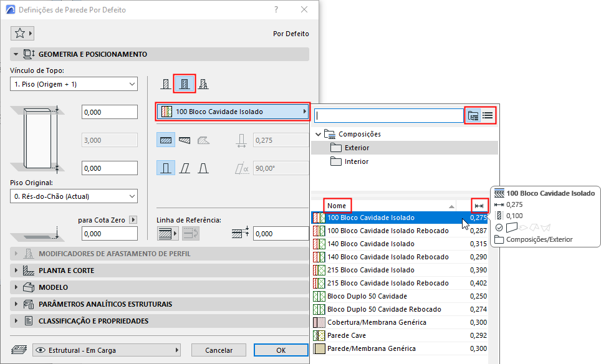601x364 pixels.
Task: Expand the Classificação e Propriedades panel
Action: 16,321
